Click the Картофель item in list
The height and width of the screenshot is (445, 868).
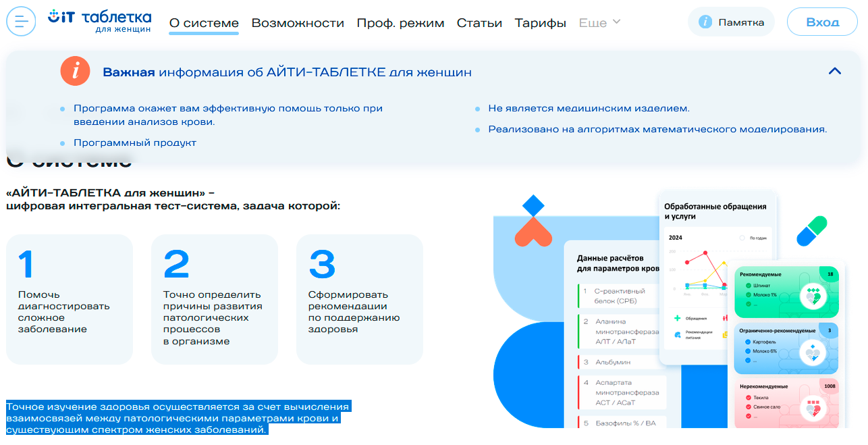click(x=761, y=342)
